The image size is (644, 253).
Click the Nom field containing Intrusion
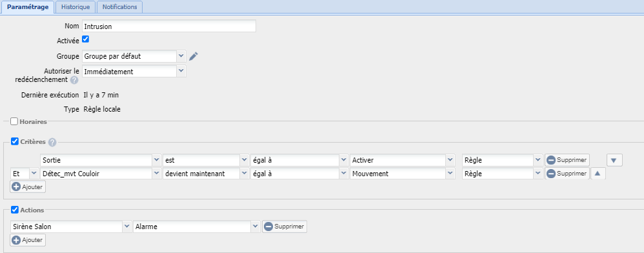click(x=169, y=26)
